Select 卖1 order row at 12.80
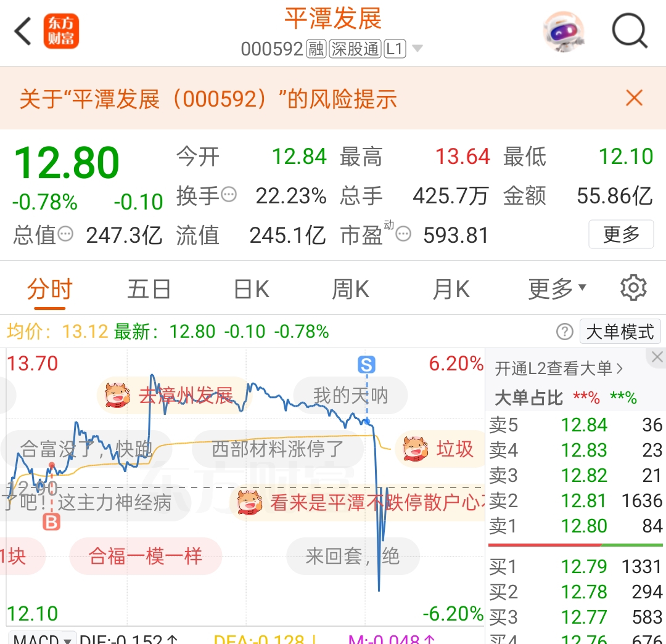The image size is (666, 644). [575, 526]
